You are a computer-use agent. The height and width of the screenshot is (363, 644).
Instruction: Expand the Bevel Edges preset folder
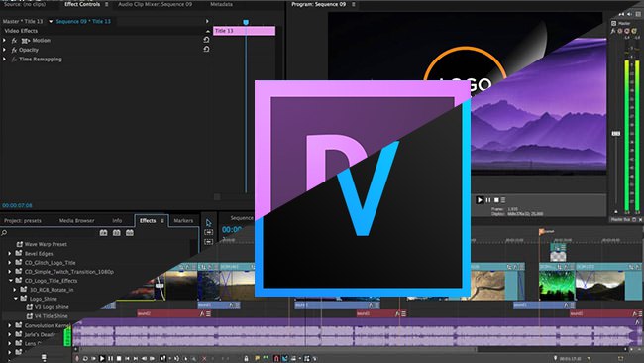[x=10, y=254]
